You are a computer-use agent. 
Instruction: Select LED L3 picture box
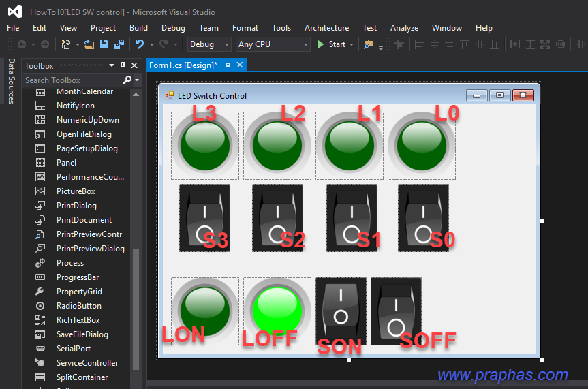point(205,146)
